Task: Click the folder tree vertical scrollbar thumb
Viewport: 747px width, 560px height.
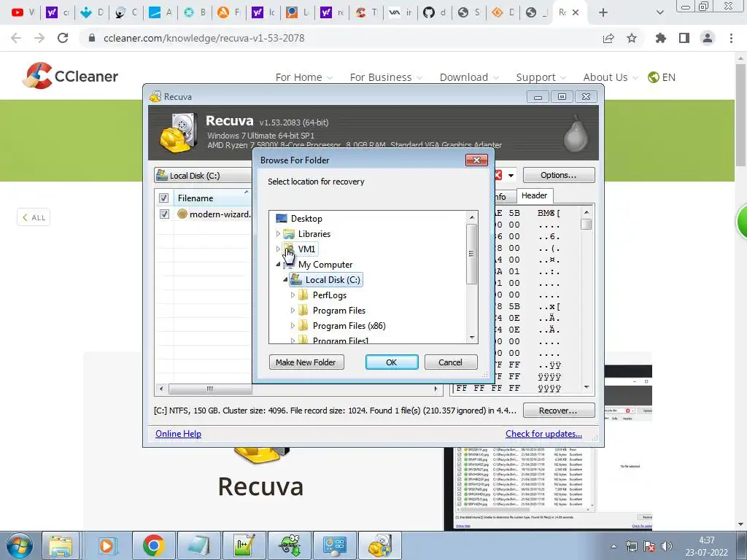Action: (472, 253)
